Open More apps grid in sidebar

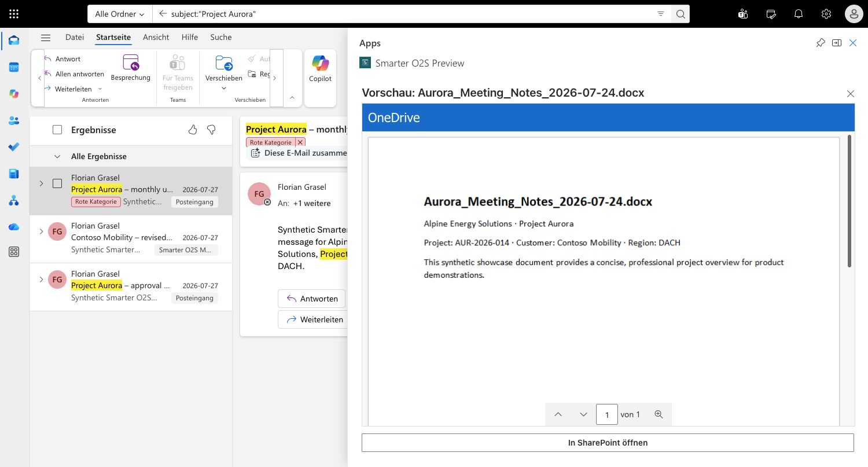[x=14, y=252]
